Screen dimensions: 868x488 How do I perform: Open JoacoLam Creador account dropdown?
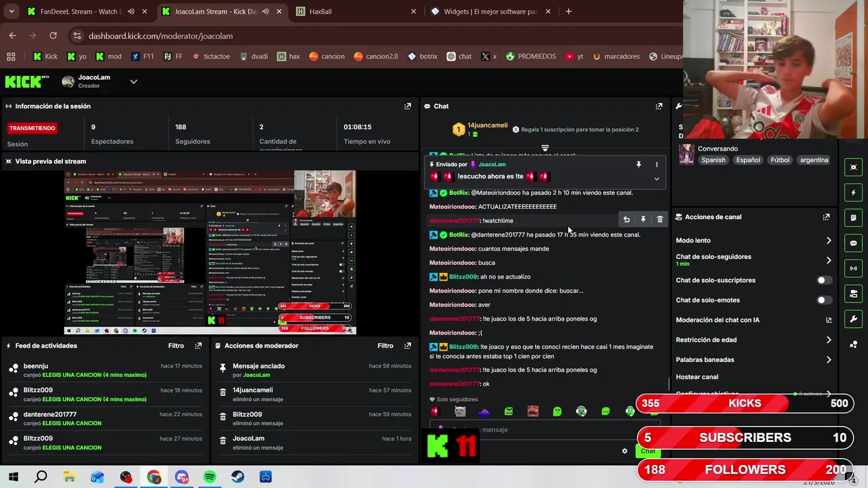click(x=134, y=82)
